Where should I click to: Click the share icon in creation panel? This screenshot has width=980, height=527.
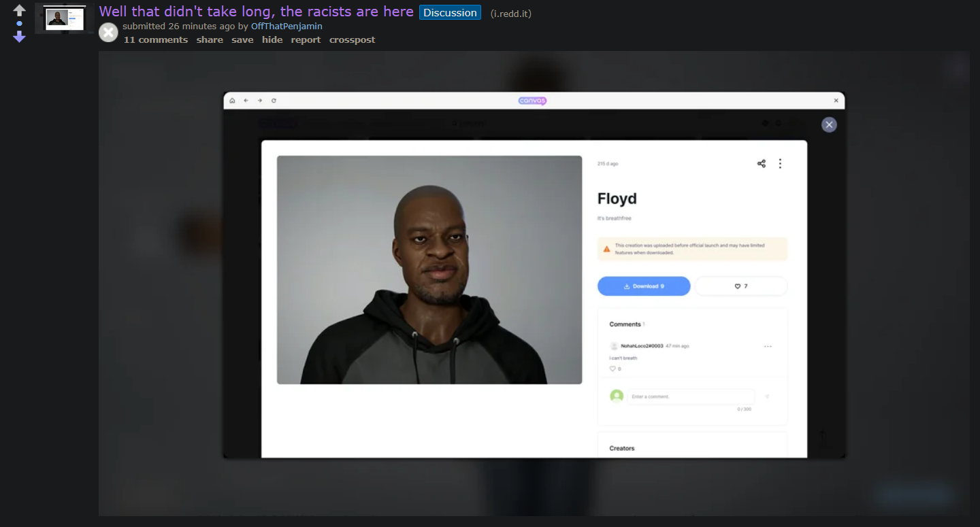[x=761, y=164]
